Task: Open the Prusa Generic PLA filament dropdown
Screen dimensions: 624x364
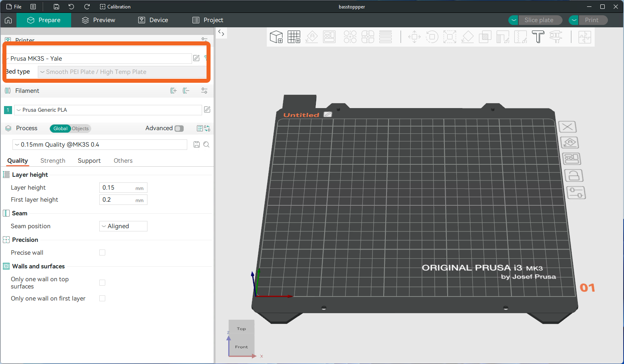Action: (108, 110)
